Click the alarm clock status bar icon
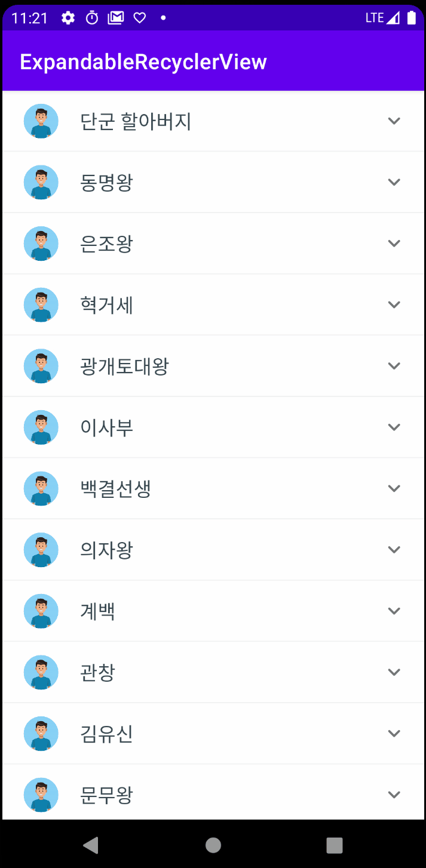This screenshot has height=868, width=426. pyautogui.click(x=91, y=17)
